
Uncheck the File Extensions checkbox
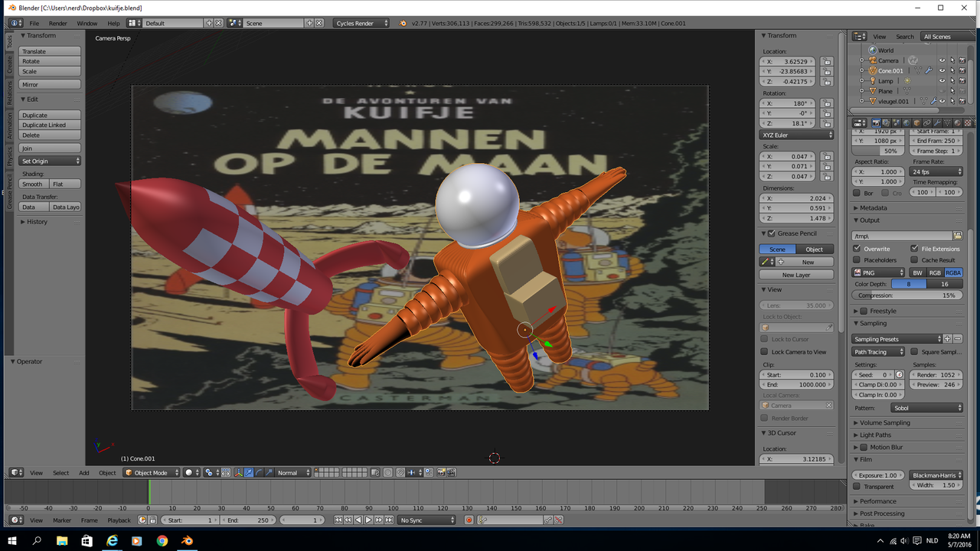pyautogui.click(x=914, y=249)
